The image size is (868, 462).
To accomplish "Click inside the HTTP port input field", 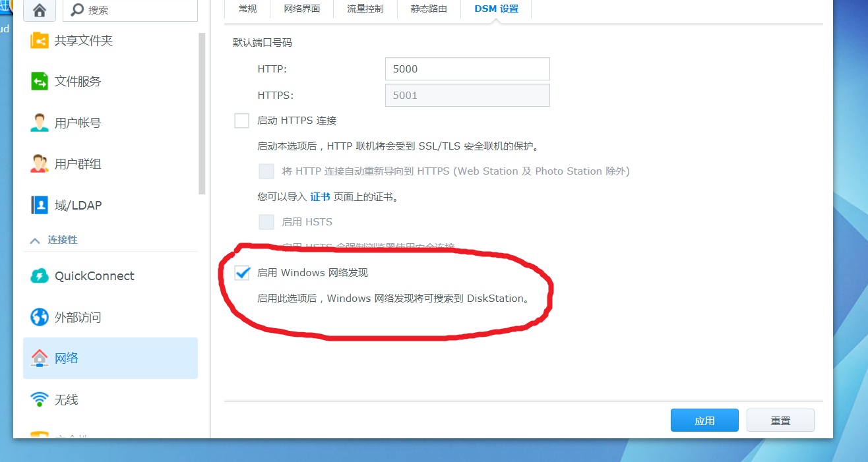I will point(467,69).
